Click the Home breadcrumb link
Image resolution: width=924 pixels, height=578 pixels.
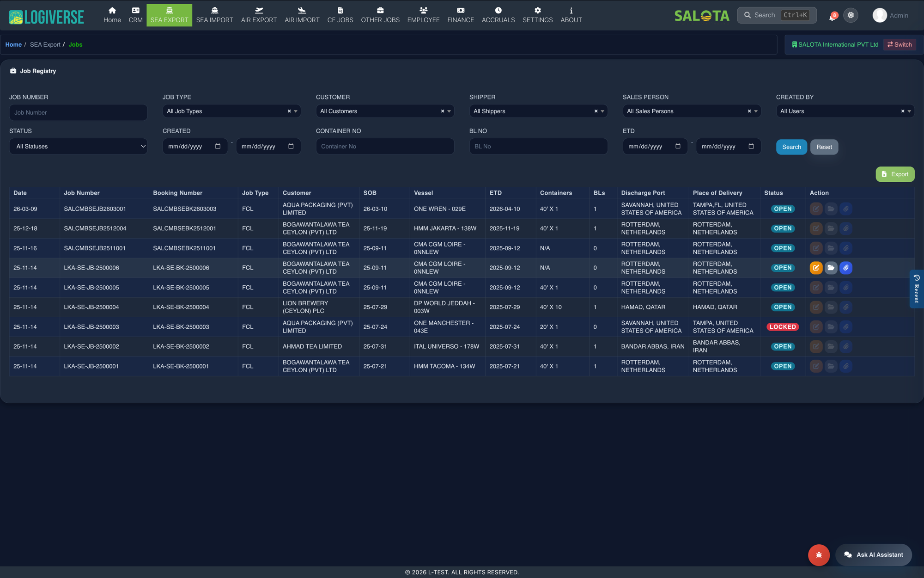click(13, 45)
